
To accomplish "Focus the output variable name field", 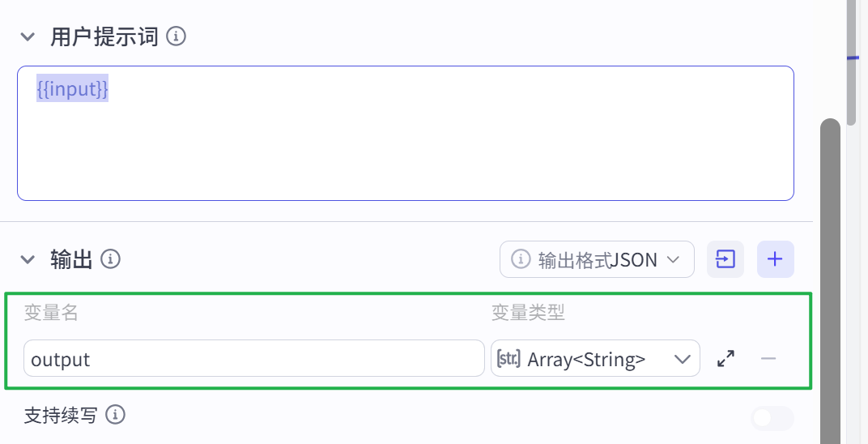I will 254,359.
